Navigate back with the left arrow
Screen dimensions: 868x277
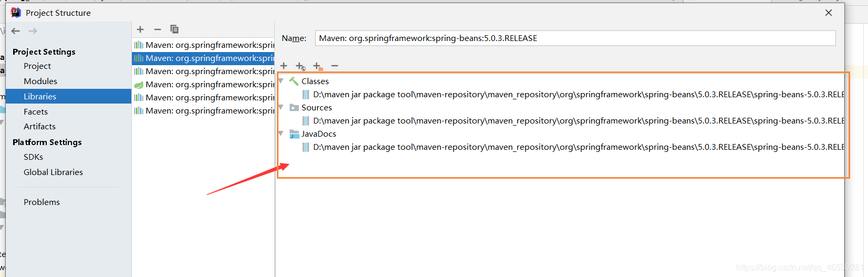tap(16, 31)
